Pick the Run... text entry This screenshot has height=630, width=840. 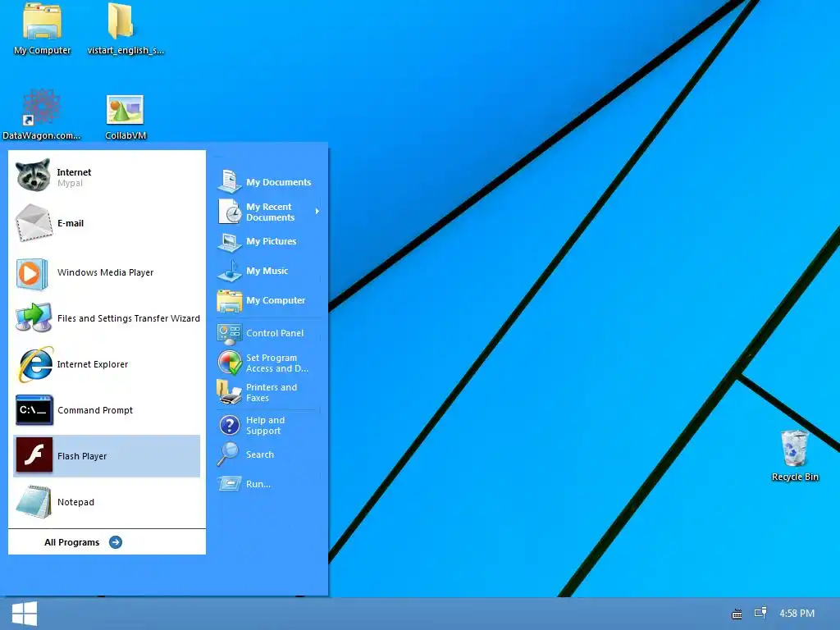258,484
